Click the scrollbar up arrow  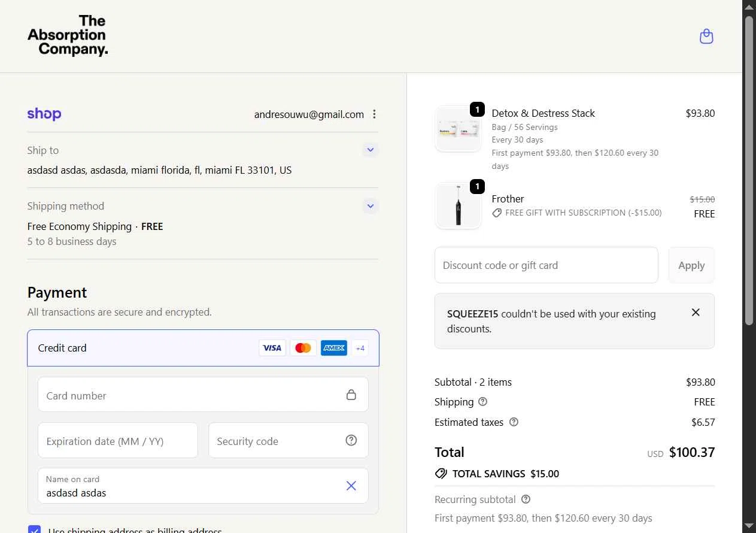749,7
